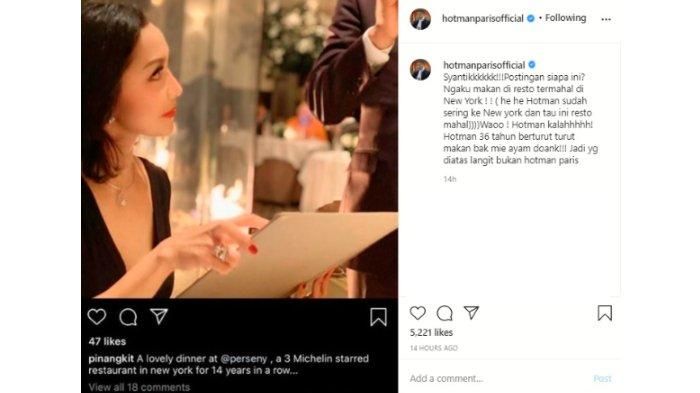Open the @perseny mention in the caption

coord(244,359)
